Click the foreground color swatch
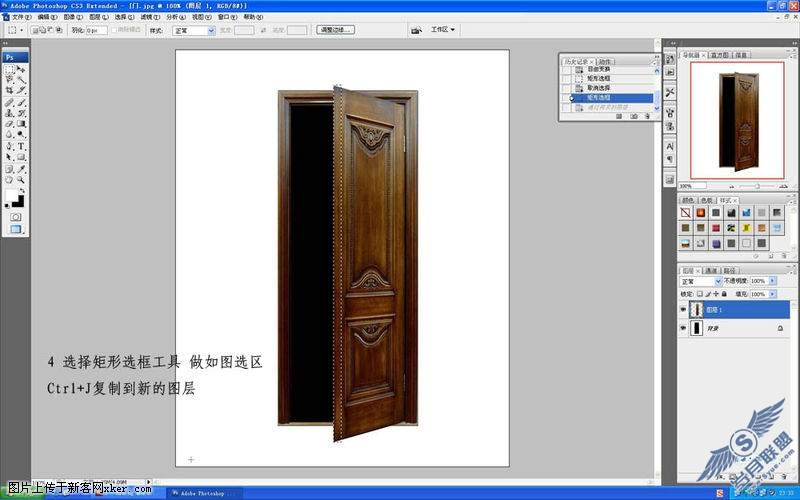The width and height of the screenshot is (800, 500). pyautogui.click(x=11, y=195)
